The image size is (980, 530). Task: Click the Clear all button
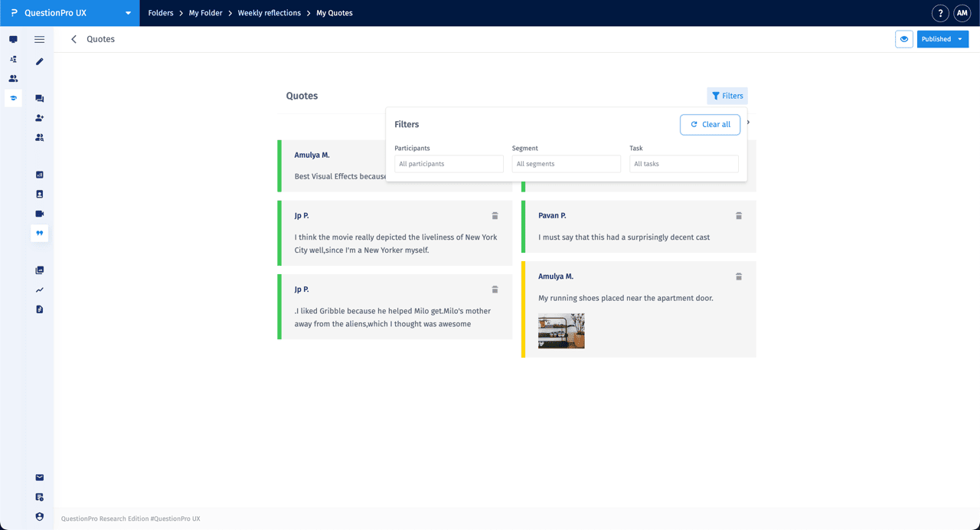710,124
